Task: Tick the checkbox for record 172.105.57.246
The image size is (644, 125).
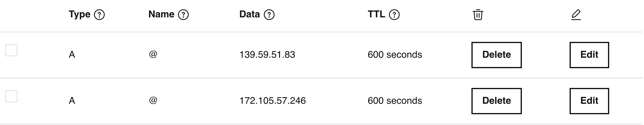Action: pos(11,96)
